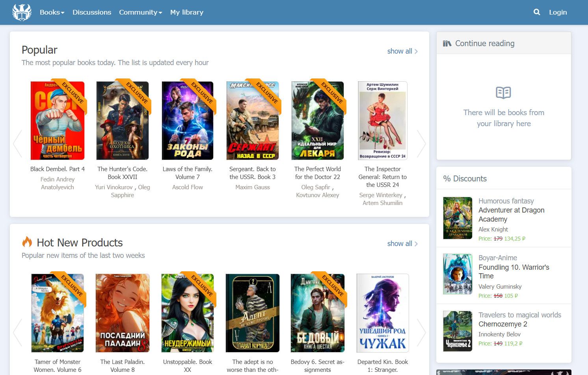Click the Black Dembel. Part 4 title
Screen dimensions: 588x375
coord(58,169)
